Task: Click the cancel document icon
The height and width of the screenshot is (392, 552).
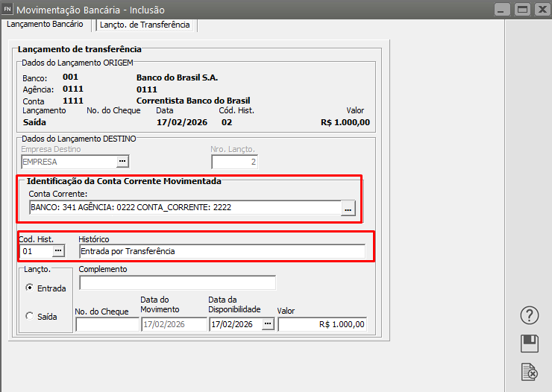Action: coord(528,371)
